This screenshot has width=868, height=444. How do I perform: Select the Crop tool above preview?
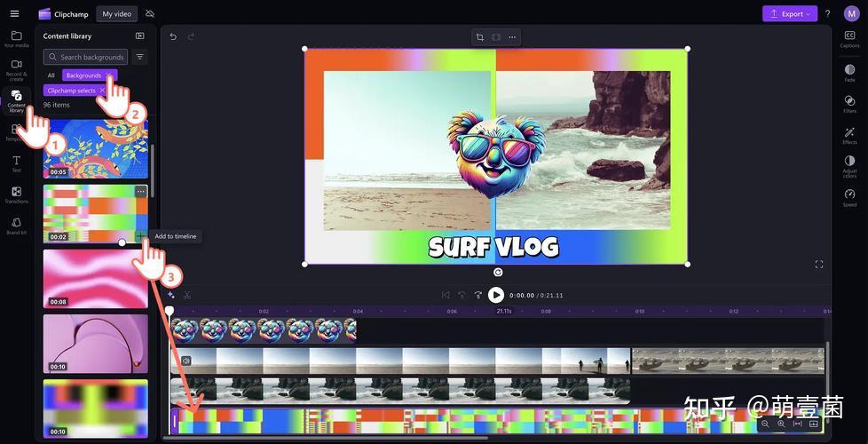pyautogui.click(x=480, y=37)
